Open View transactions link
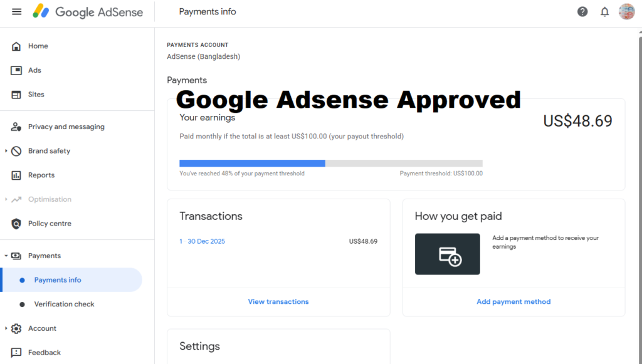Viewport: 642px width, 364px height. pos(278,301)
